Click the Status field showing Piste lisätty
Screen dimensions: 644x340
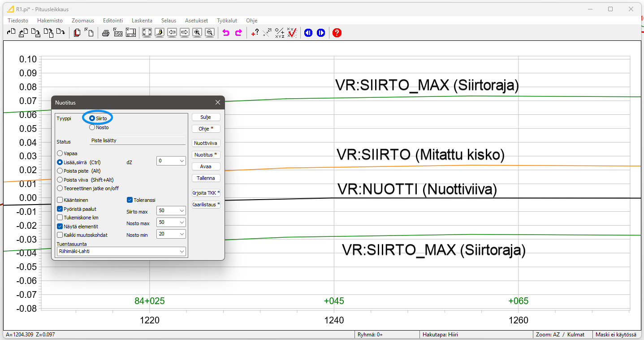(138, 140)
